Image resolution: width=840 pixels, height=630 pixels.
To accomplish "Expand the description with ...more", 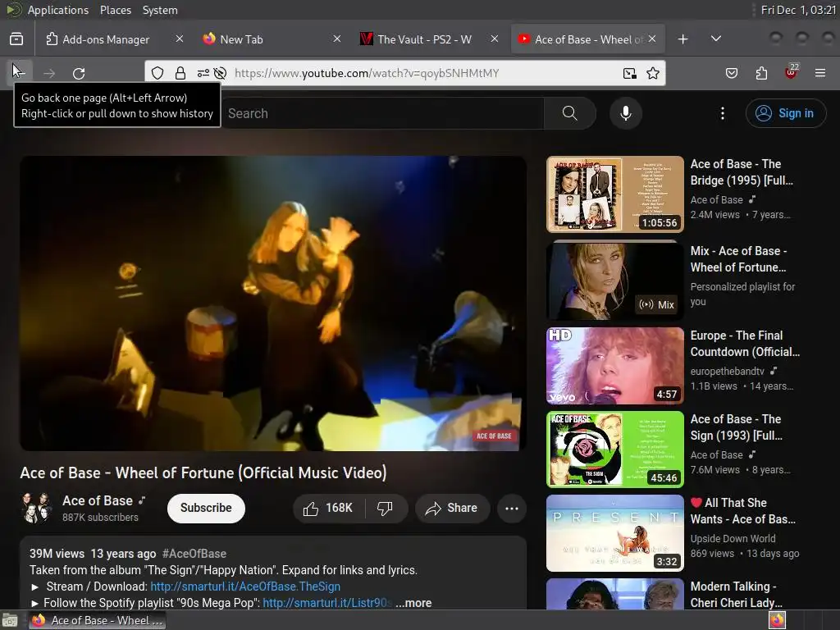I will click(x=413, y=603).
